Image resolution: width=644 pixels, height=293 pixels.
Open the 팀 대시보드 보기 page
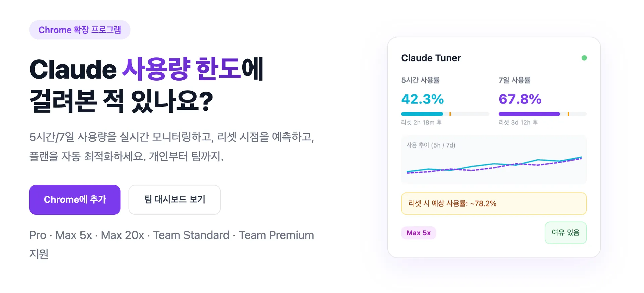(174, 199)
